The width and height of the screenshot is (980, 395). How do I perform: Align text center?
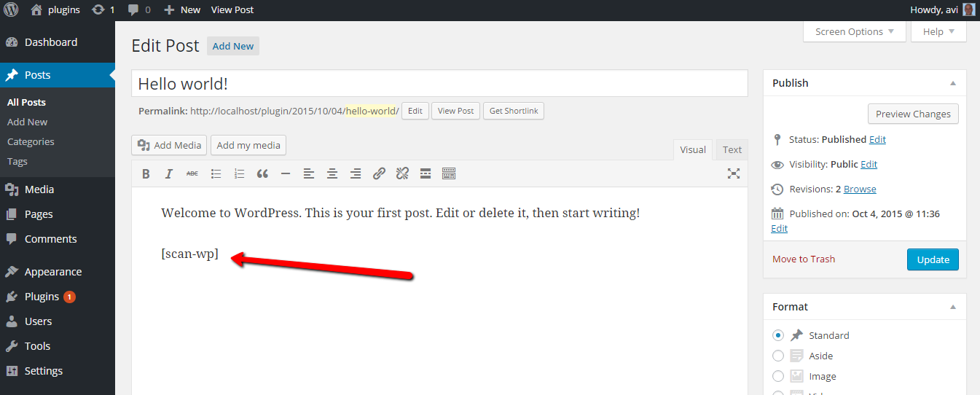pos(332,173)
